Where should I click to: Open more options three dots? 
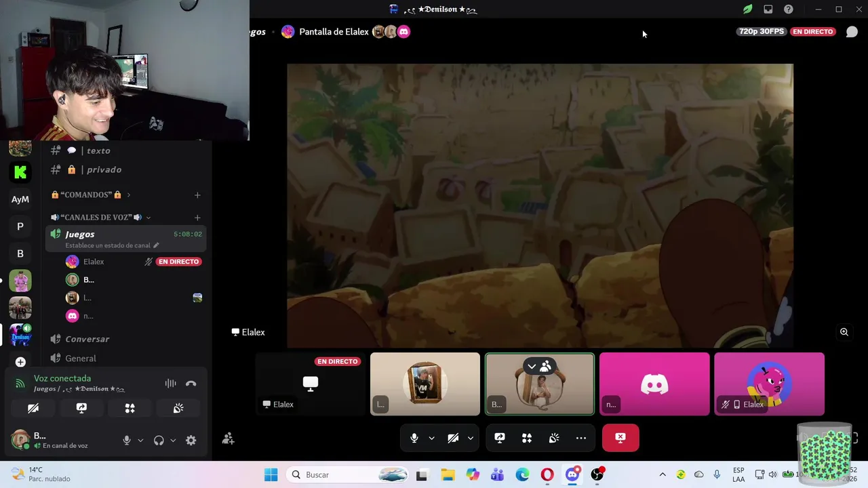pos(581,438)
